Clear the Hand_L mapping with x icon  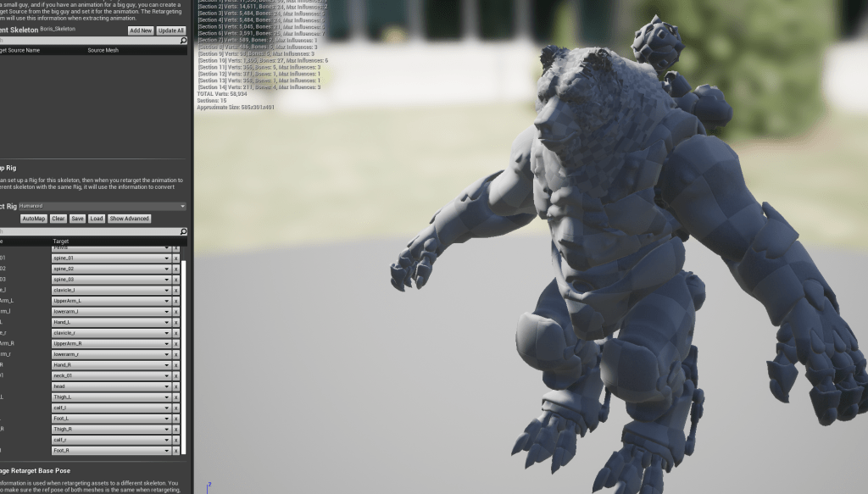(x=176, y=322)
